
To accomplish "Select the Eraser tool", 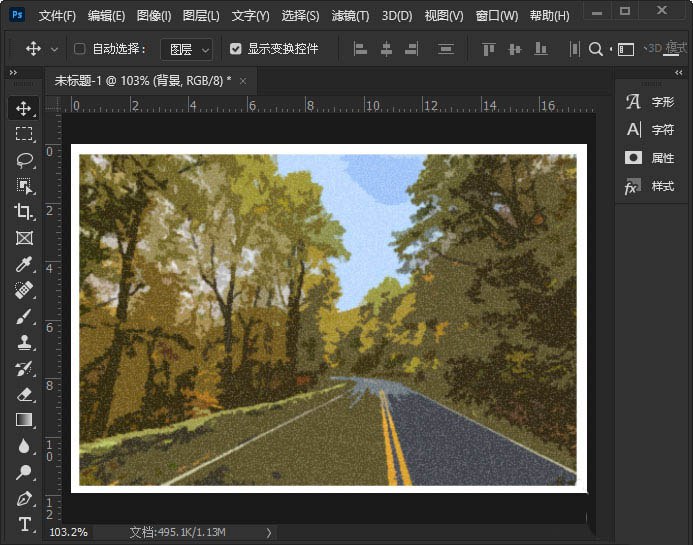I will tap(23, 394).
